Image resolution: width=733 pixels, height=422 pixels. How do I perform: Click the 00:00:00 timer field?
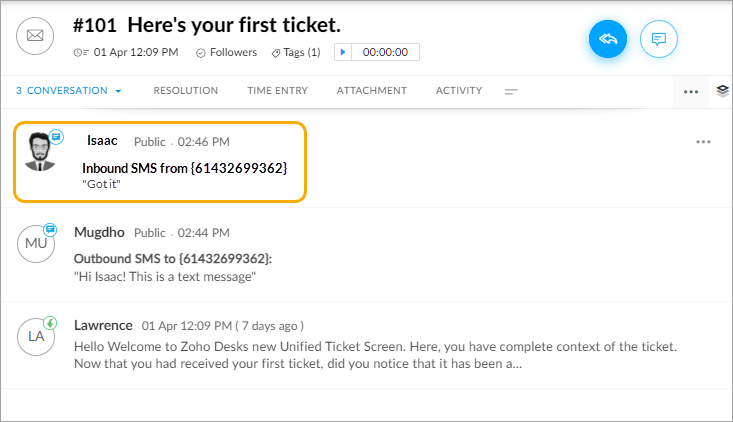(385, 52)
